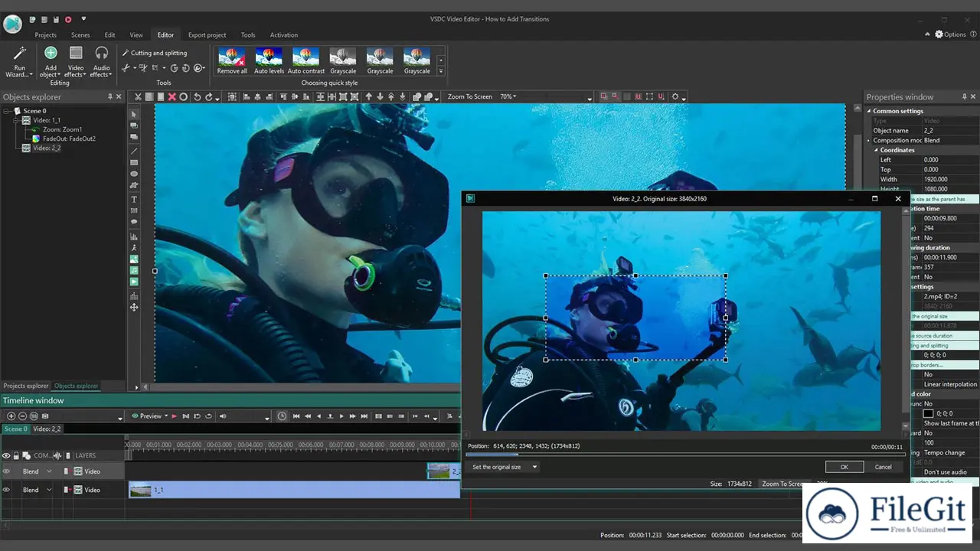Apply the Auto contrast quick style
Viewport: 980px width, 551px height.
(x=305, y=61)
